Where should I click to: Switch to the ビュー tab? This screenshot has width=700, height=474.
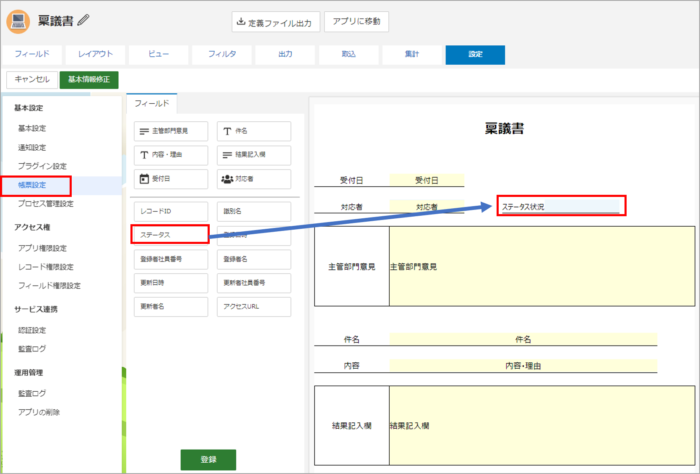(x=158, y=54)
